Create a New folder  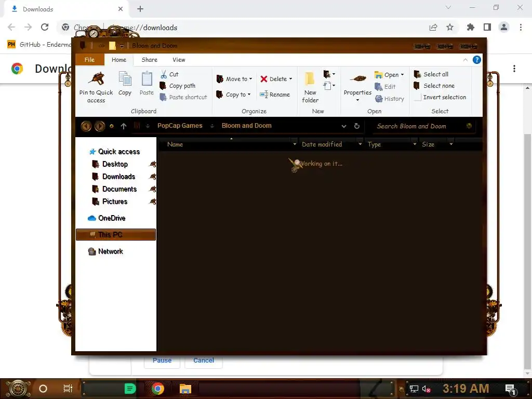(310, 87)
